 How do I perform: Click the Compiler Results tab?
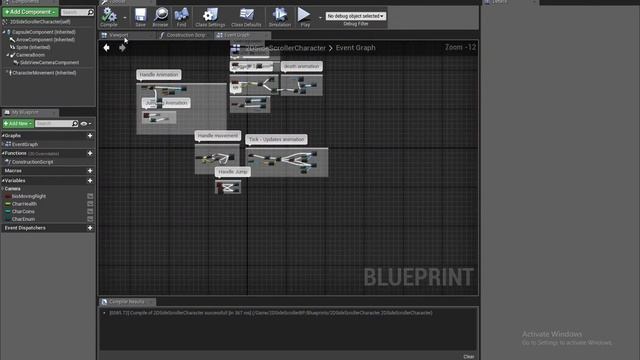127,302
